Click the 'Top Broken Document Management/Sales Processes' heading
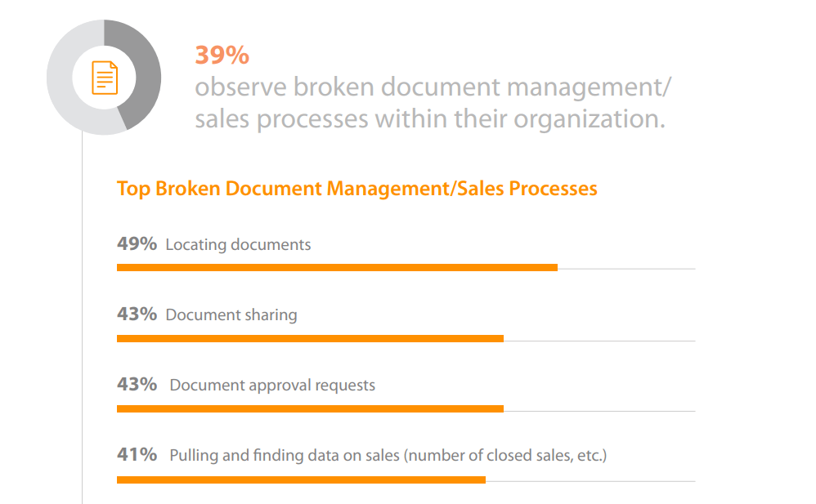 pos(357,189)
